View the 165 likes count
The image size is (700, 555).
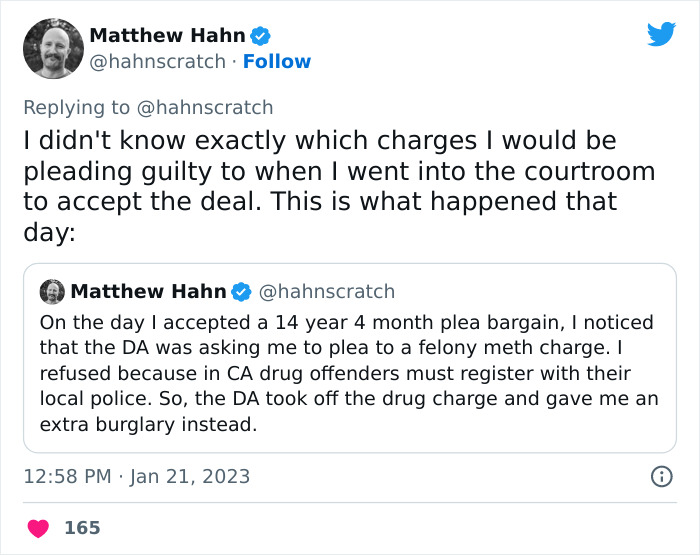[82, 527]
